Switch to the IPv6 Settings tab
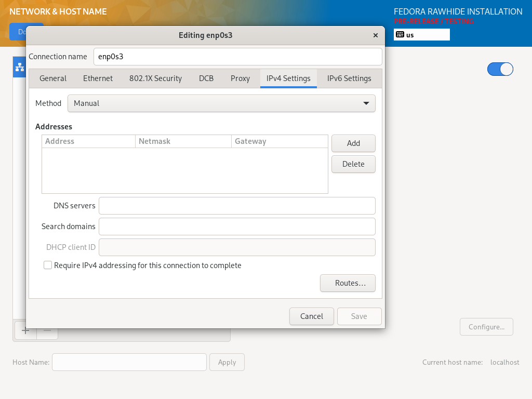 click(349, 78)
